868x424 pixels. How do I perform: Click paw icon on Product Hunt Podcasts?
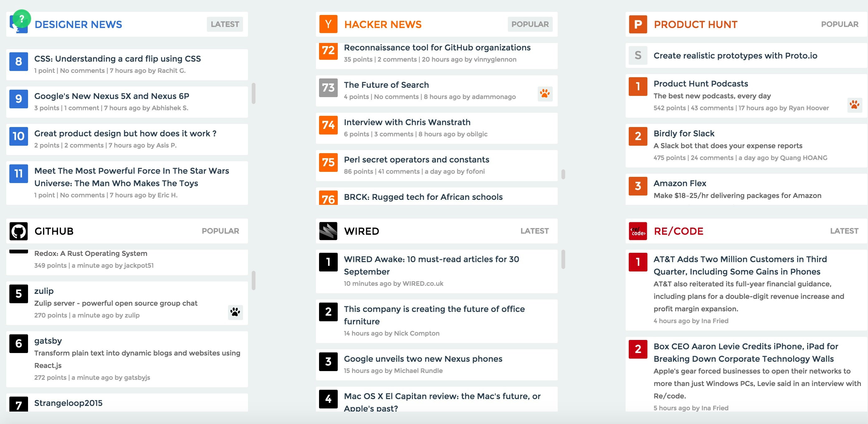point(854,105)
